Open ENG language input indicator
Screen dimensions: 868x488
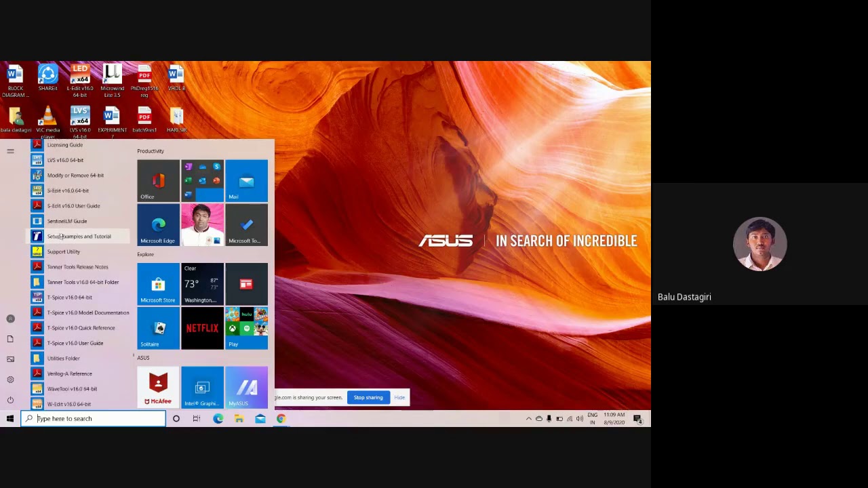click(x=593, y=419)
